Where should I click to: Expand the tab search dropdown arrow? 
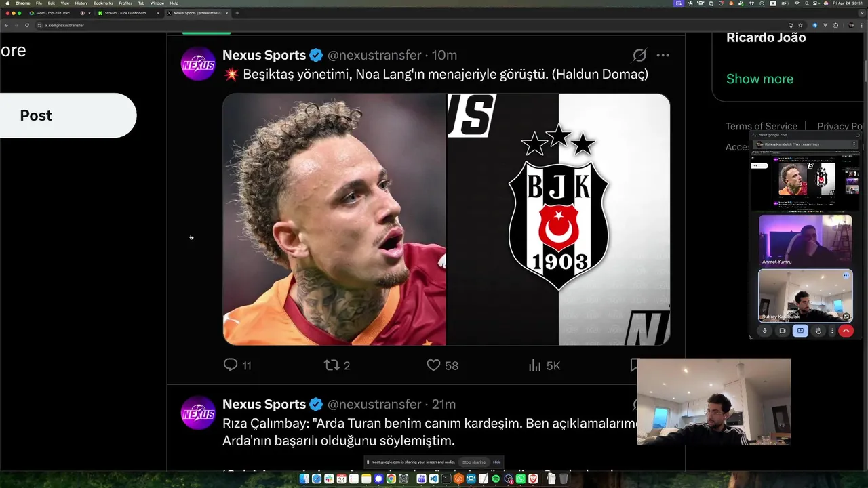coord(862,13)
